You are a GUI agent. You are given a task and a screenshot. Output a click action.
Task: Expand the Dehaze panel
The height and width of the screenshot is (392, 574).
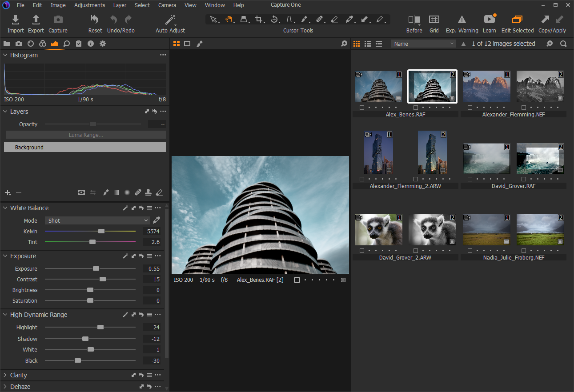coord(5,387)
